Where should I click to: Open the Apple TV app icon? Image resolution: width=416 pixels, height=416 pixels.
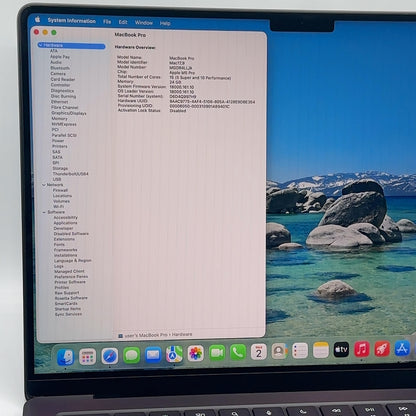[341, 349]
